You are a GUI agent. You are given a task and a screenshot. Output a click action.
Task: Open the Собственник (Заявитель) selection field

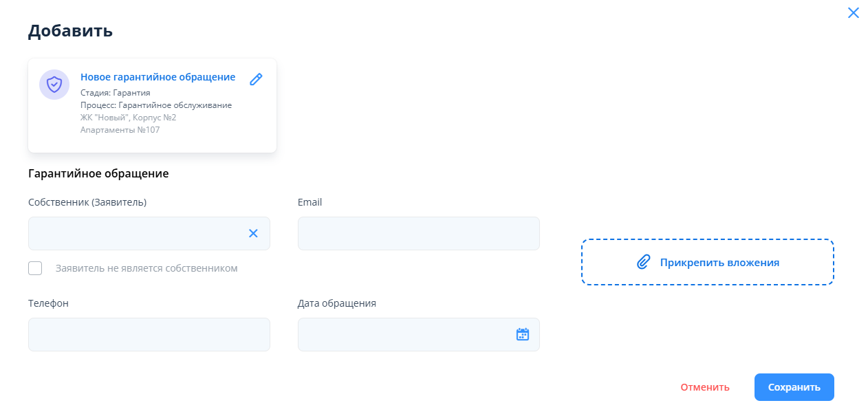pyautogui.click(x=134, y=233)
